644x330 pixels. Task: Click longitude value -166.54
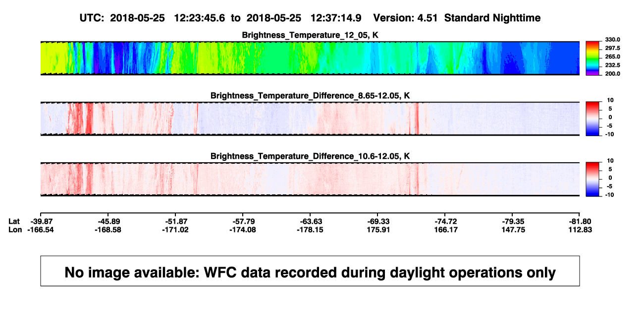(41, 230)
